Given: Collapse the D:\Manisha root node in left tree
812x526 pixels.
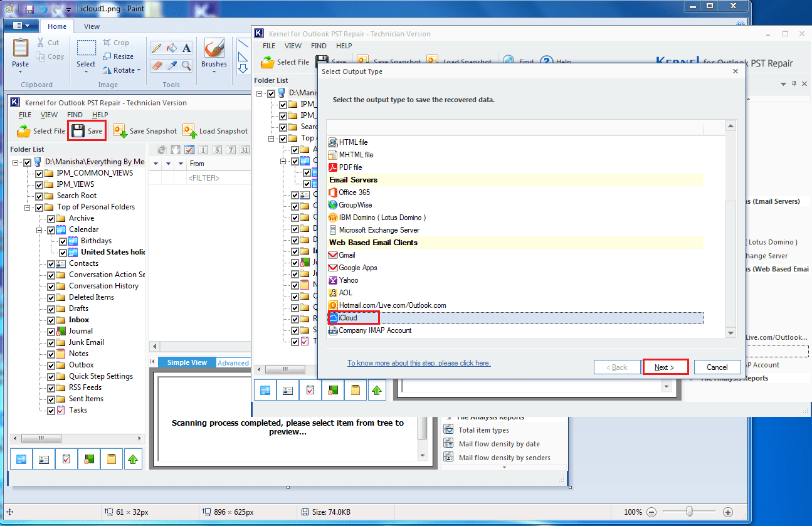Looking at the screenshot, I should click(15, 162).
